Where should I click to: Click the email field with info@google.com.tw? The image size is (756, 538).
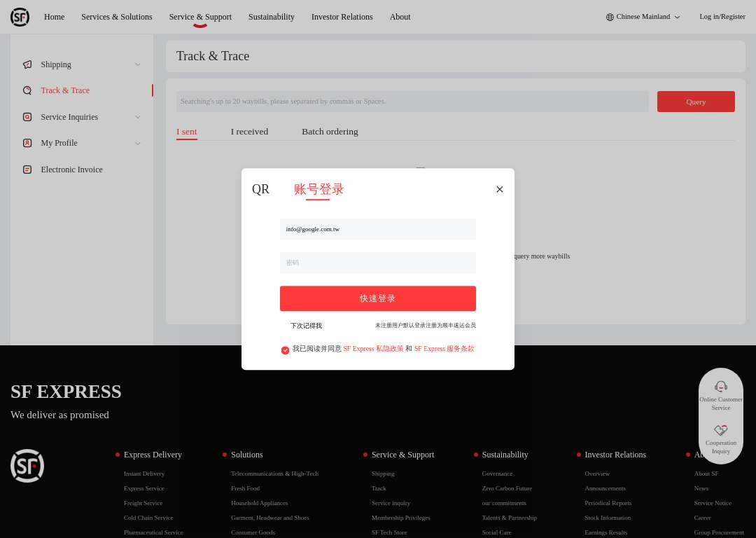click(x=377, y=229)
